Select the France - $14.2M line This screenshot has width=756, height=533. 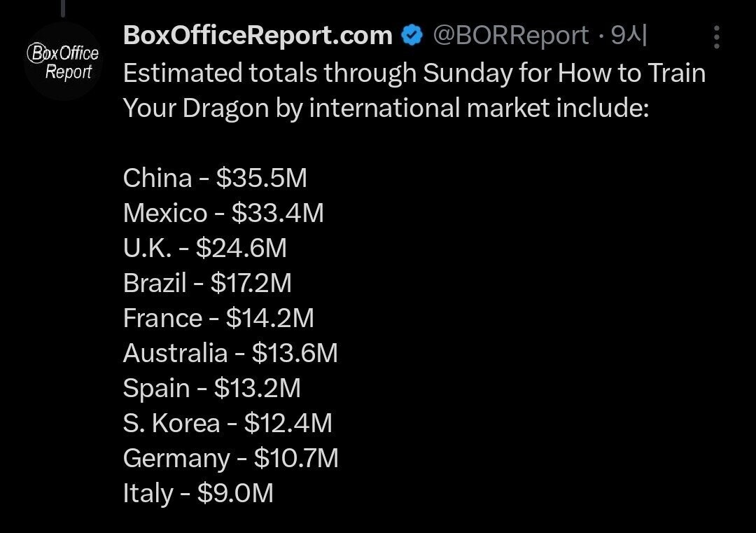(x=218, y=318)
